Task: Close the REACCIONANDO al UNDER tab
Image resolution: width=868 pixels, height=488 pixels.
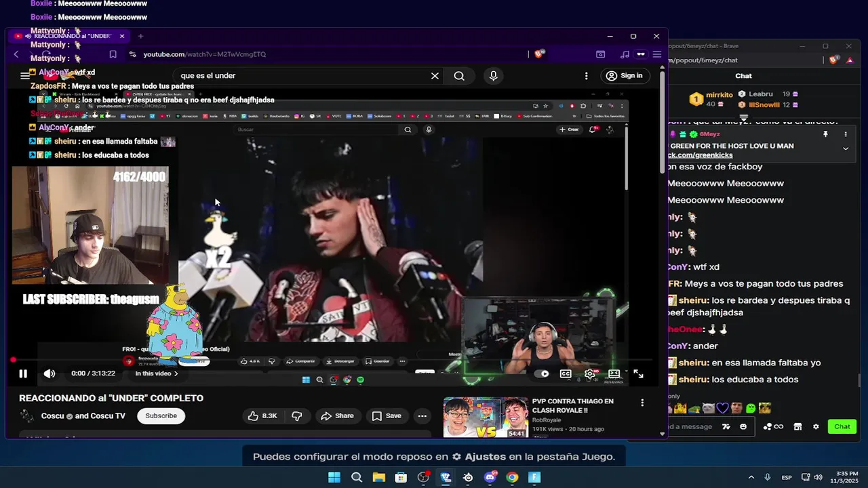Action: tap(122, 36)
